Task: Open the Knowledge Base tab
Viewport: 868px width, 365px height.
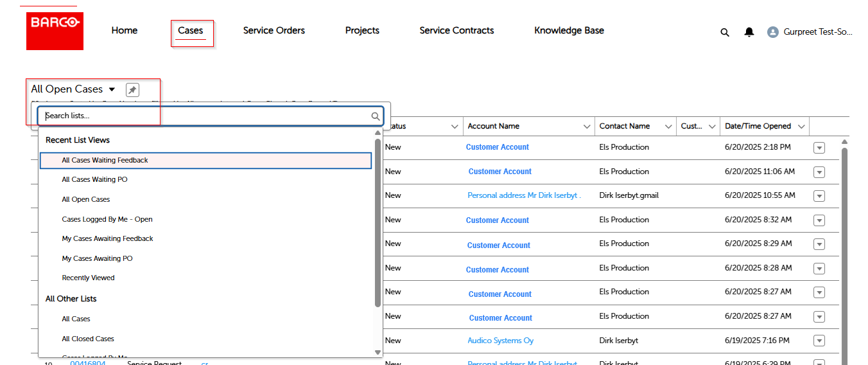Action: pyautogui.click(x=569, y=31)
